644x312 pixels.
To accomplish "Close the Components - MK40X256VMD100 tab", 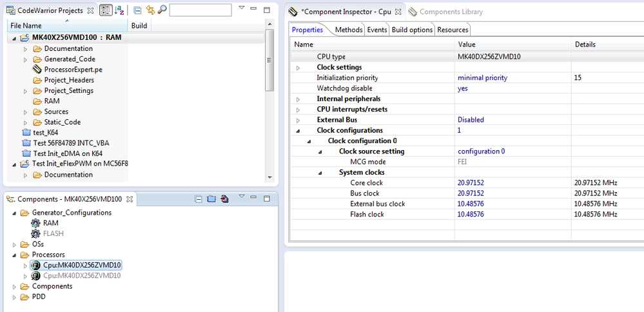I will click(x=130, y=199).
